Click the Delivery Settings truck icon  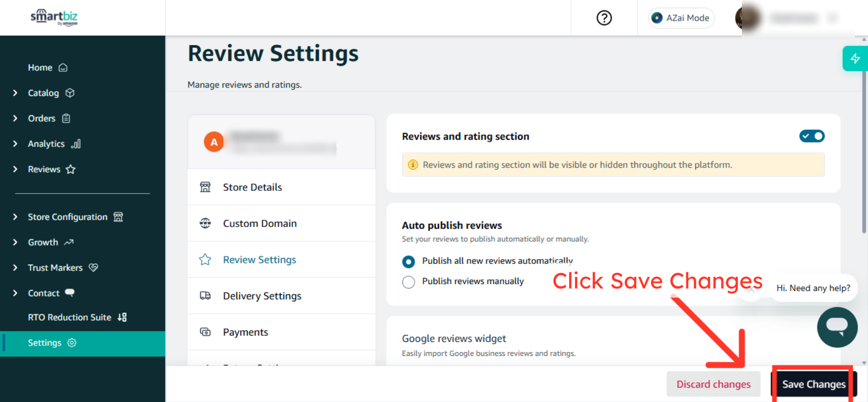coord(205,296)
